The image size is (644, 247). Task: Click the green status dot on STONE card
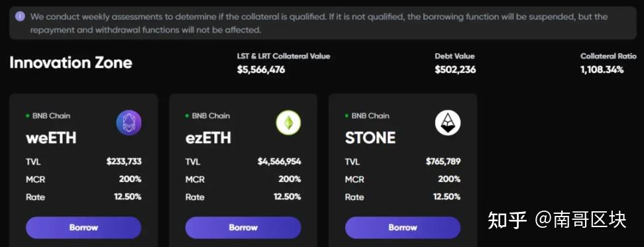pyautogui.click(x=347, y=116)
